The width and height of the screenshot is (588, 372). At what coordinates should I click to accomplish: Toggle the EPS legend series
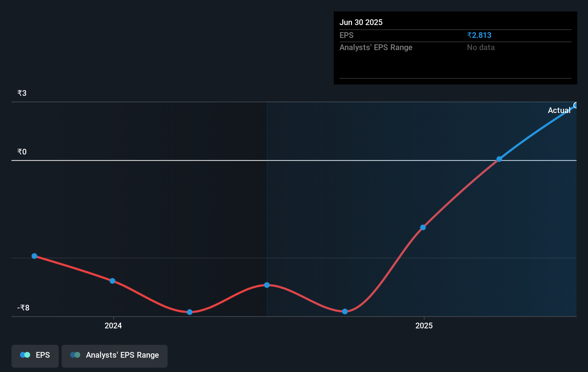click(x=35, y=356)
